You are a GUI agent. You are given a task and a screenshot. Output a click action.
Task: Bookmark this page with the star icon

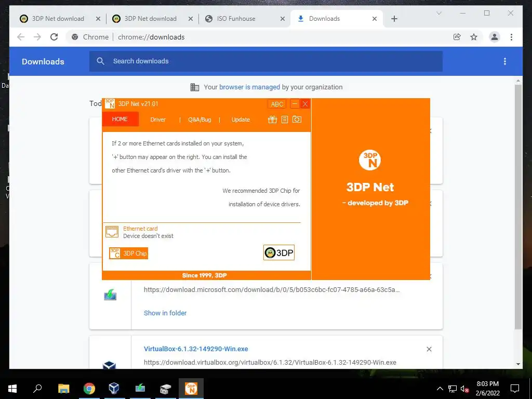474,37
